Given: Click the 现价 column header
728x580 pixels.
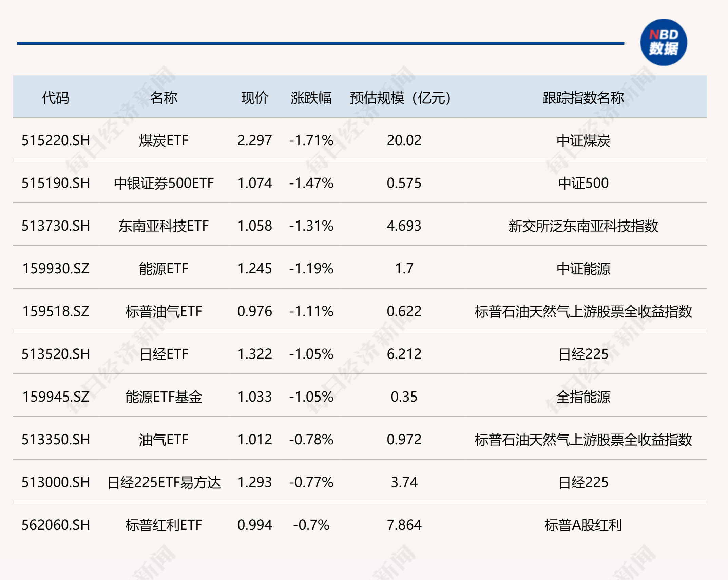Looking at the screenshot, I should (254, 98).
